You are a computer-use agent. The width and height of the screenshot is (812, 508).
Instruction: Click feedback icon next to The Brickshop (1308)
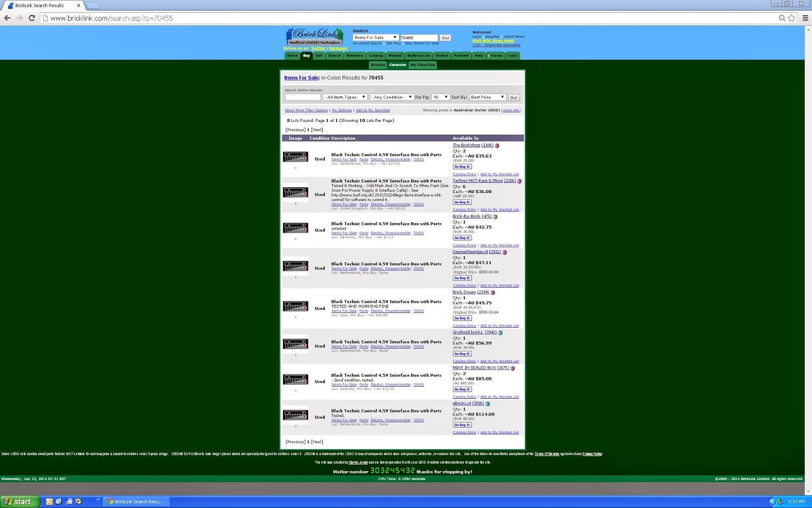click(497, 145)
